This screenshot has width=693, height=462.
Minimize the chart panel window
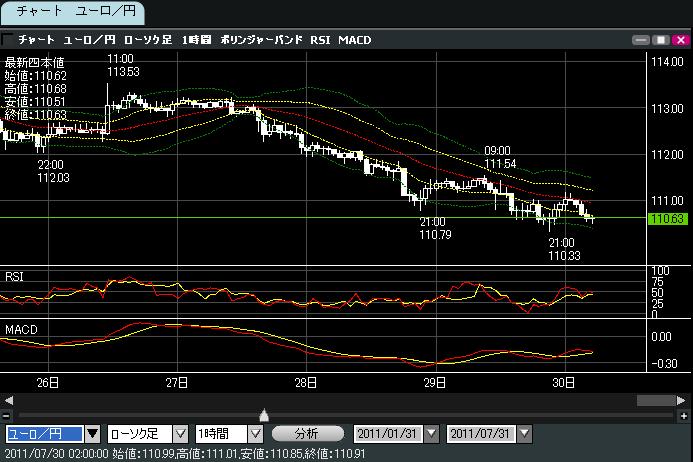tap(642, 40)
